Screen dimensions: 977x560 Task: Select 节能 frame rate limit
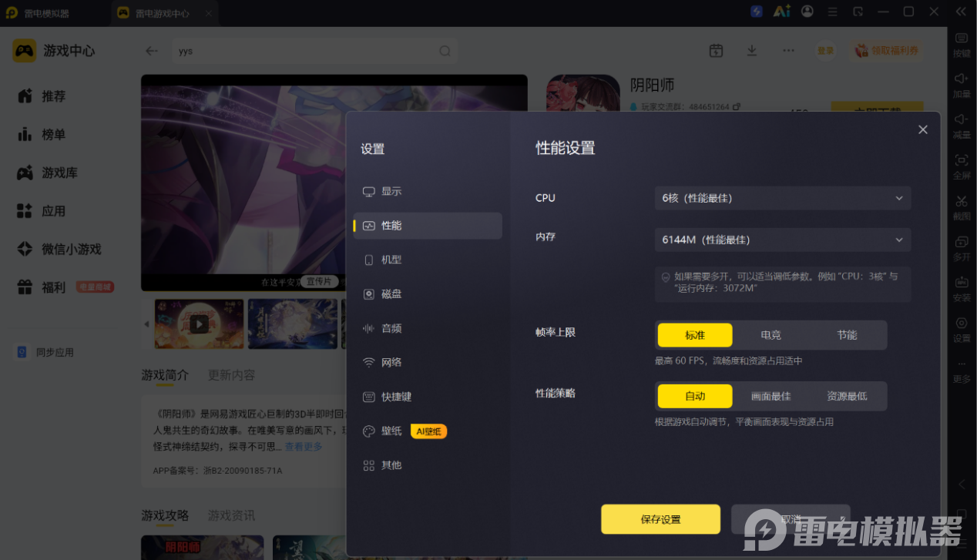click(x=847, y=335)
